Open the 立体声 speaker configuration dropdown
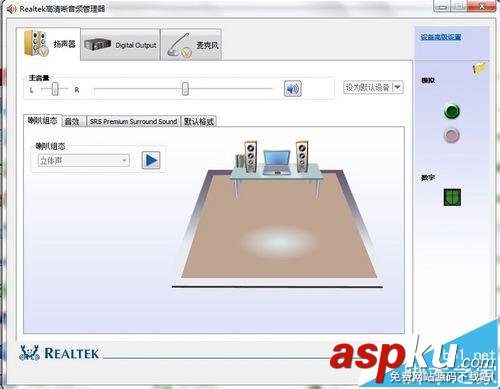This screenshot has height=389, width=500. 83,161
